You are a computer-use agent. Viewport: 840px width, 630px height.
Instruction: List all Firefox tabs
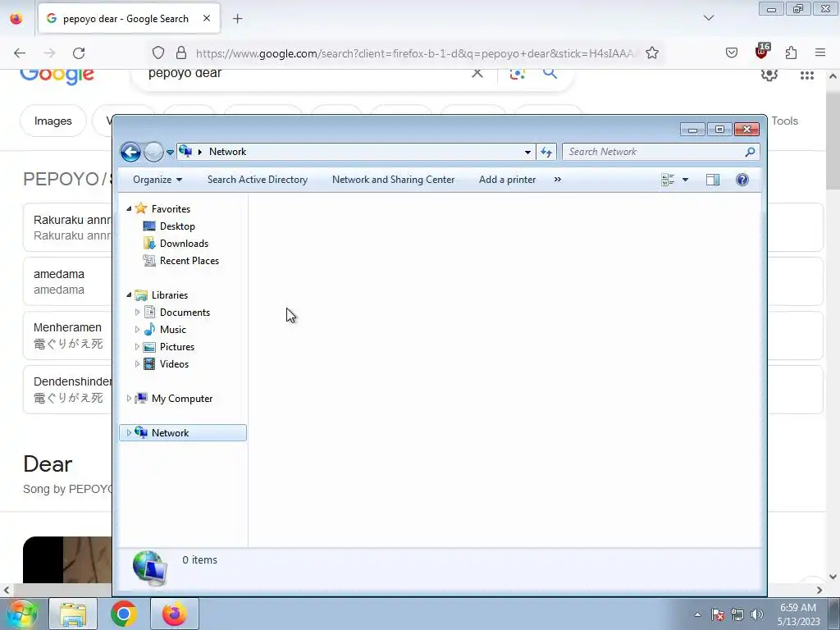(708, 18)
